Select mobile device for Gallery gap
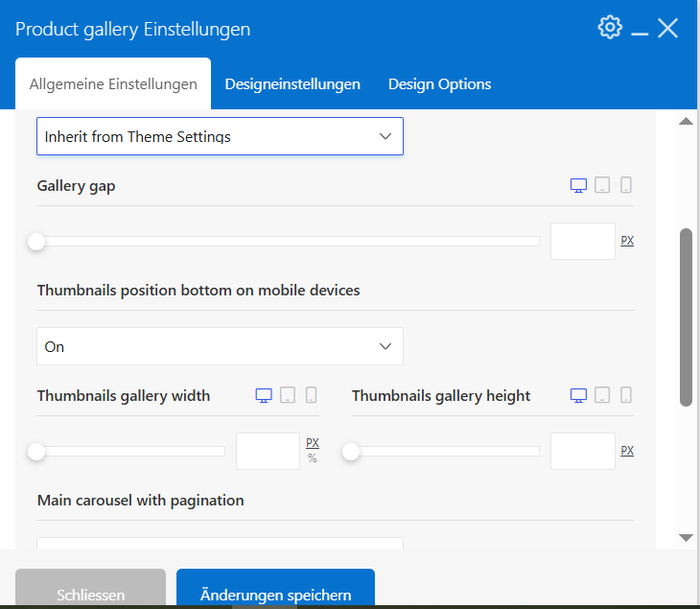700x609 pixels. (x=626, y=185)
